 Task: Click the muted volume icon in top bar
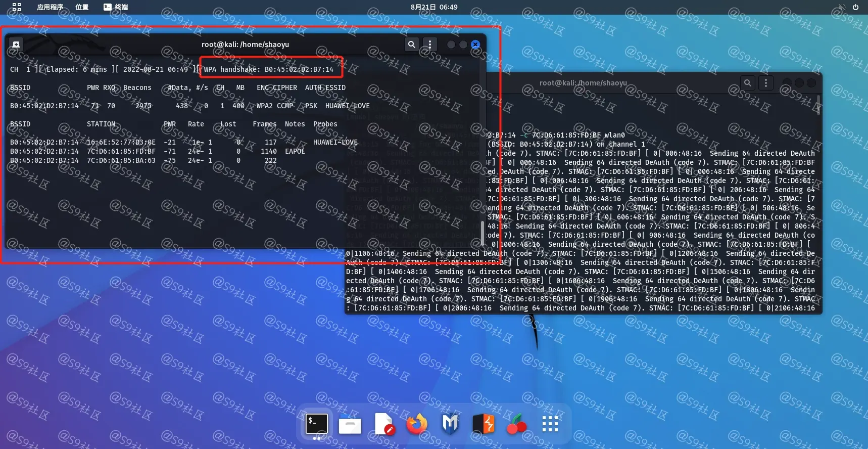841,7
